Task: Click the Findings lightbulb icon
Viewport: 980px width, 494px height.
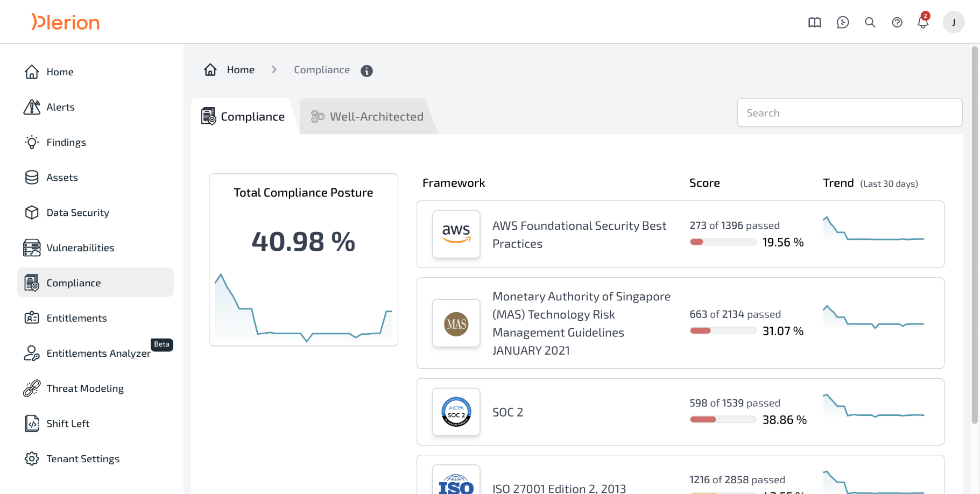Action: [32, 142]
